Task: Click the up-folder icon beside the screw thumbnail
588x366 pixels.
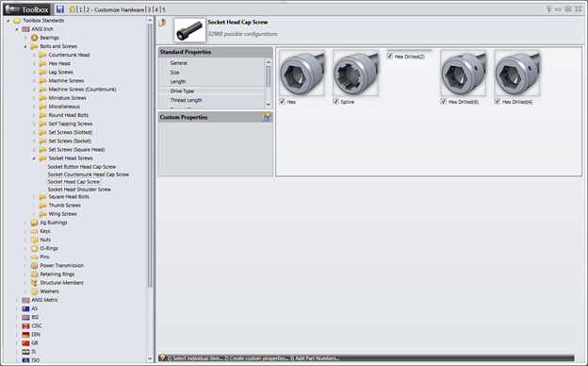Action: tap(162, 23)
